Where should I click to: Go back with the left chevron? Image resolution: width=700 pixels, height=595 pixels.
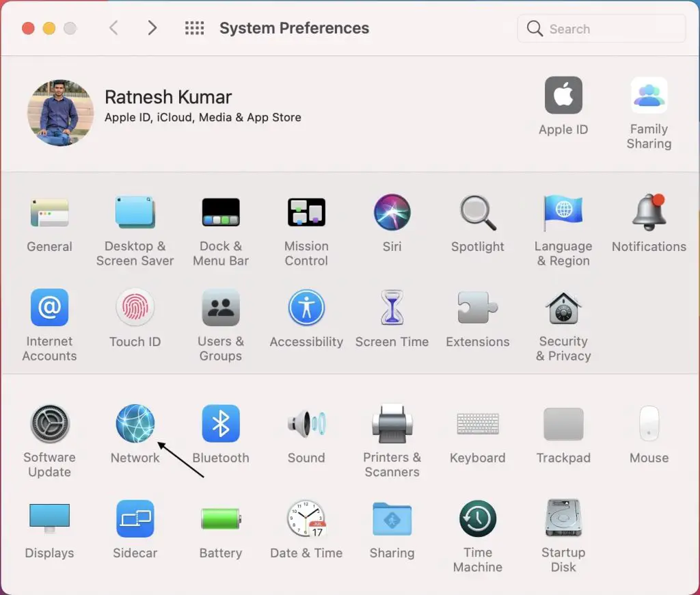114,27
